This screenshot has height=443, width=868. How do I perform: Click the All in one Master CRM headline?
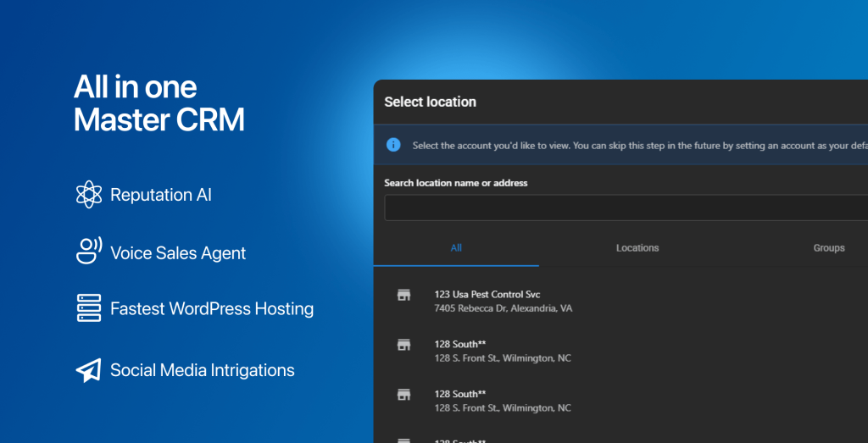click(159, 103)
